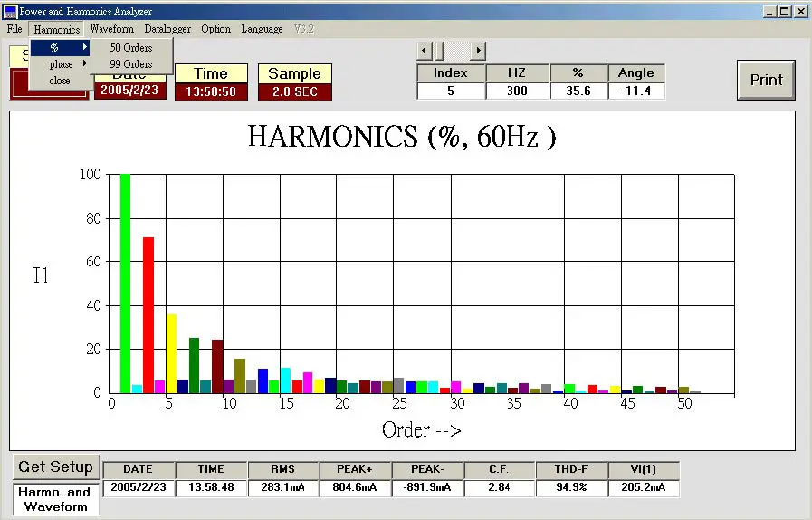This screenshot has width=812, height=520.
Task: Click the RMS value 283.1mA
Action: pyautogui.click(x=282, y=487)
